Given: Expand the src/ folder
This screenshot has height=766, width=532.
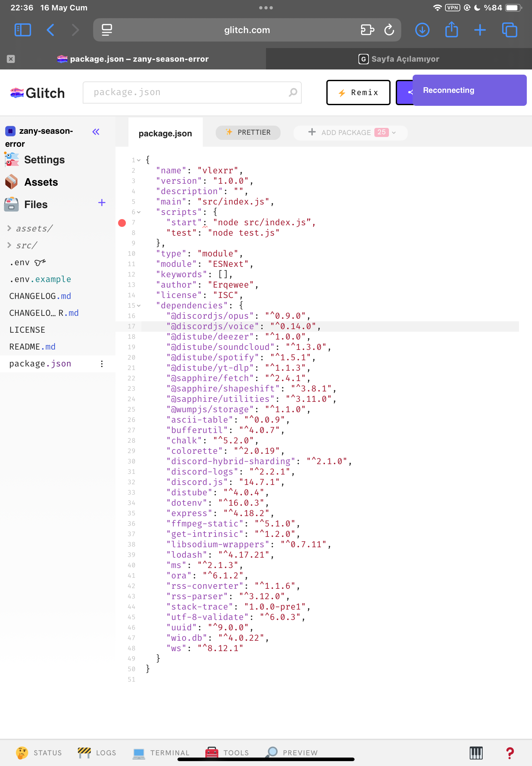Looking at the screenshot, I should [23, 245].
